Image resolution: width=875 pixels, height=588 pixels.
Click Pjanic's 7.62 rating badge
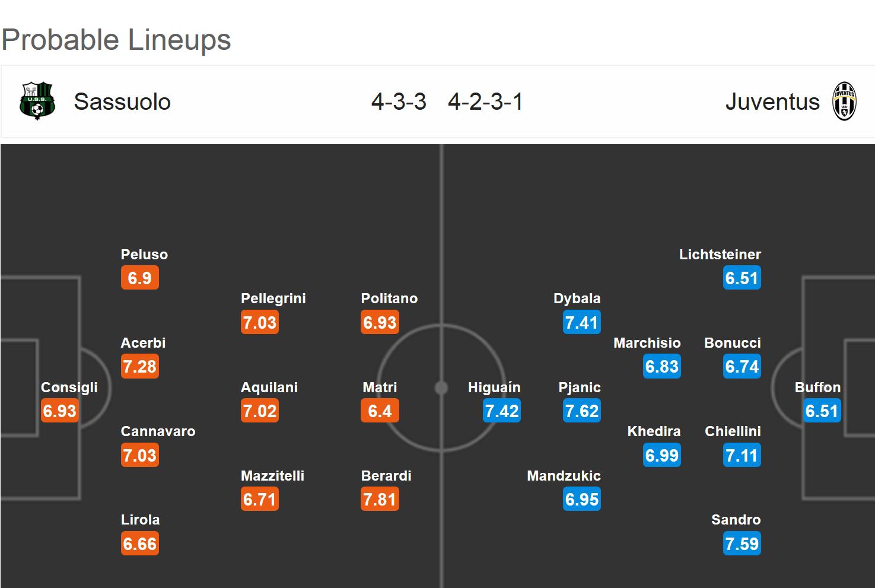point(581,411)
